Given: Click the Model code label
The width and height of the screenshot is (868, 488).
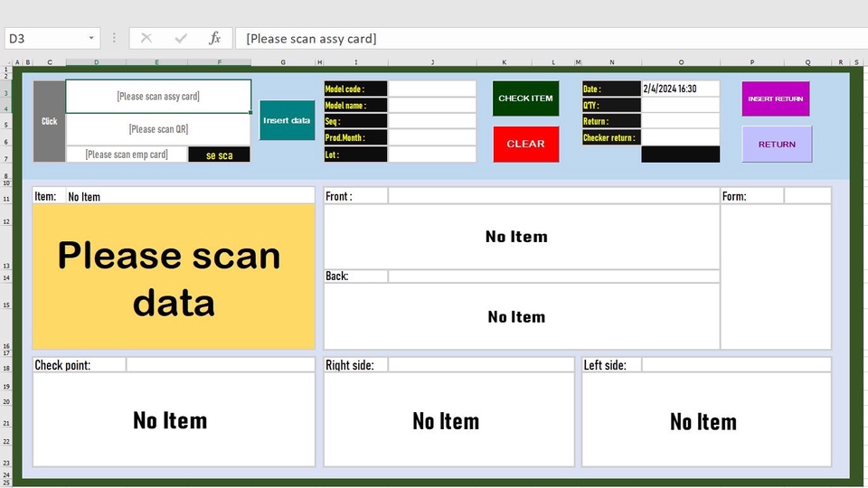Looking at the screenshot, I should point(355,89).
